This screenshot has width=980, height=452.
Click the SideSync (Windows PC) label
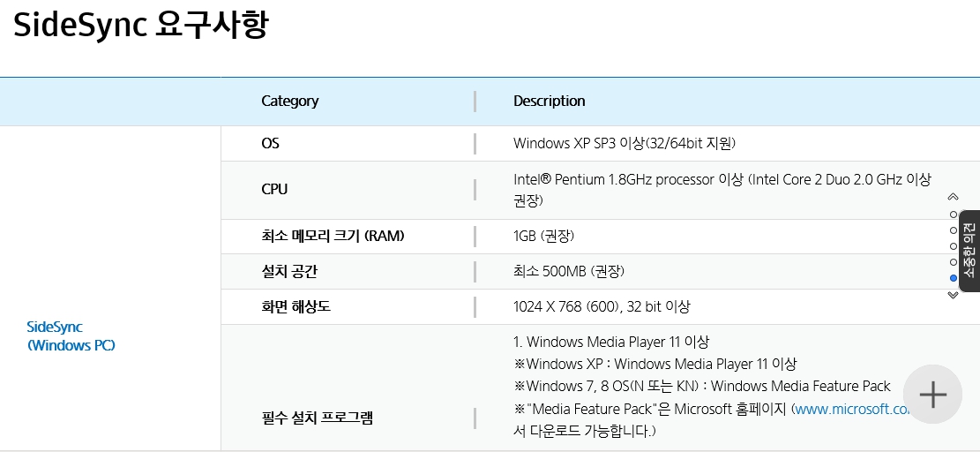[x=71, y=335]
